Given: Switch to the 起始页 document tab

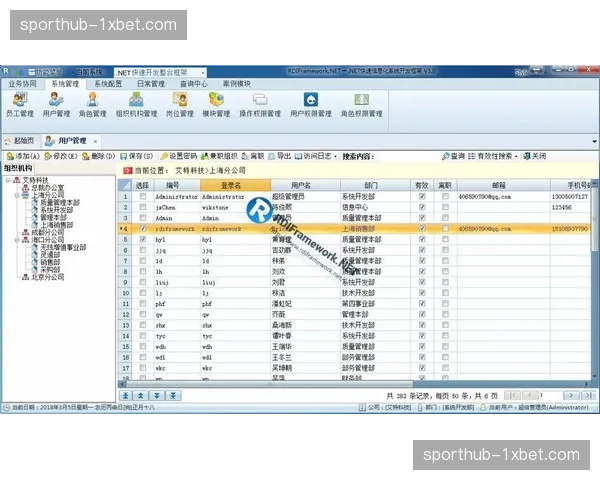Looking at the screenshot, I should [22, 141].
